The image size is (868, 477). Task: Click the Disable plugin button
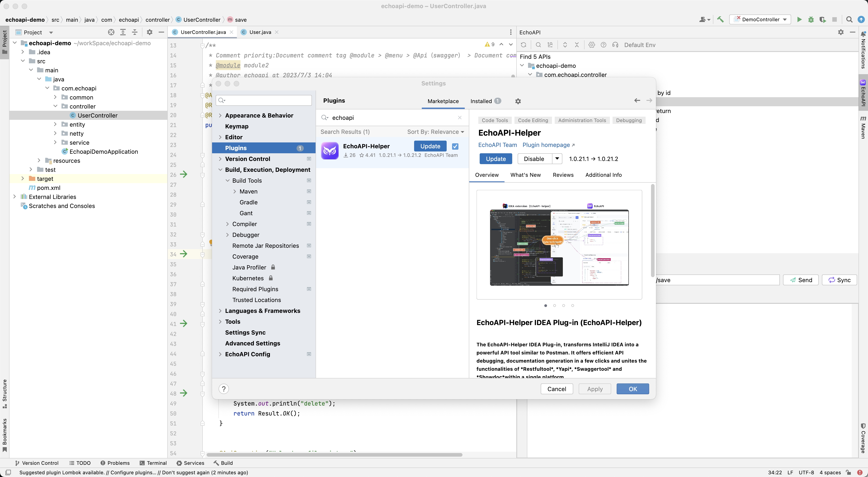[535, 159]
